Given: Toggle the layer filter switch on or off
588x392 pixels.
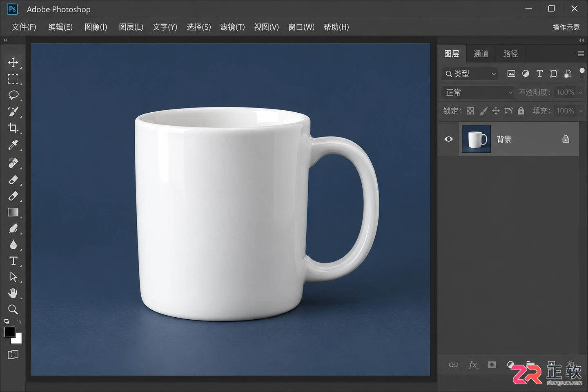Looking at the screenshot, I should (582, 73).
